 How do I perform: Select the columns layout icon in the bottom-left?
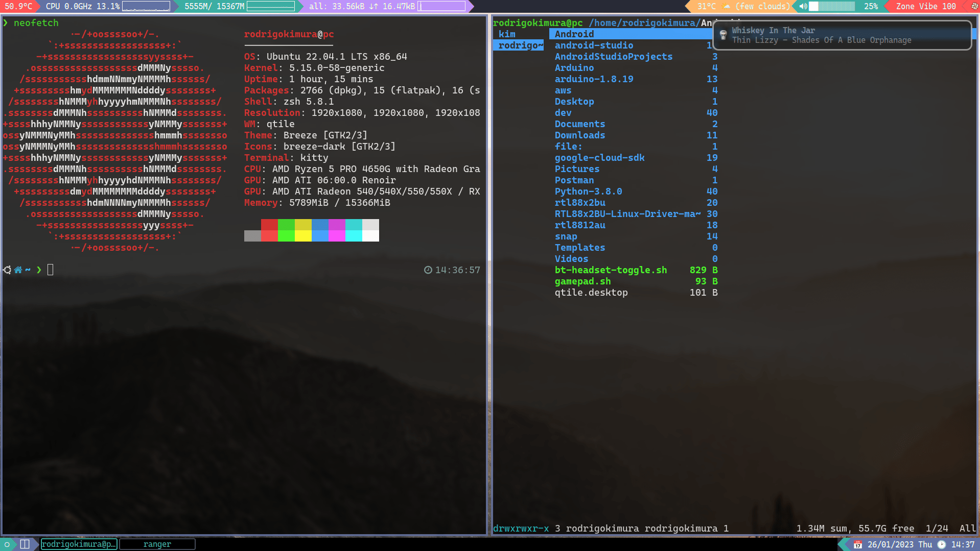click(x=24, y=544)
